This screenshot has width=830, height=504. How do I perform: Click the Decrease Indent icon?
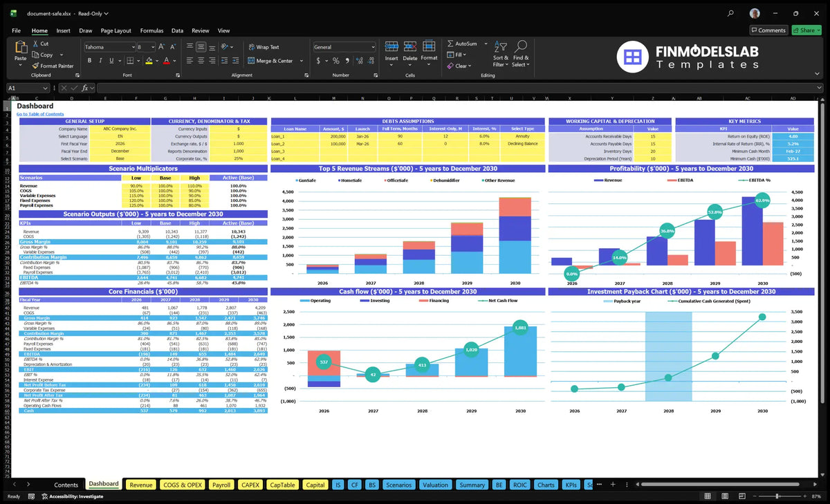coord(225,61)
